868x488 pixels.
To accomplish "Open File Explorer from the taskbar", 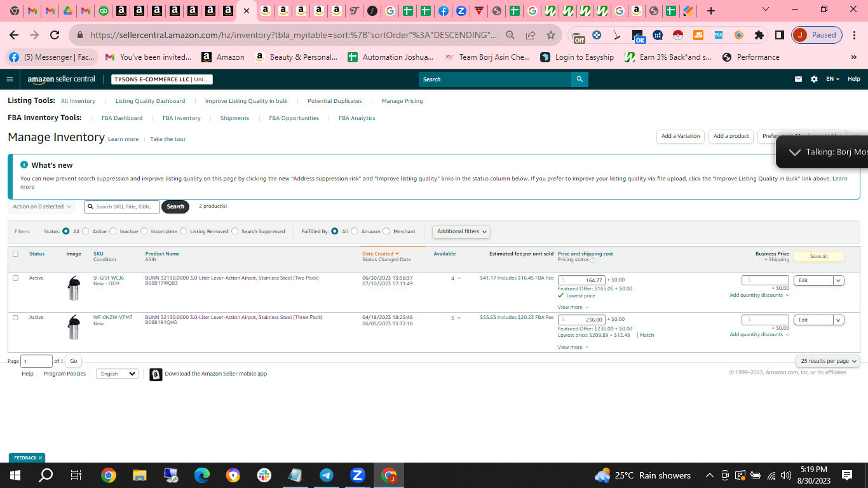I will click(140, 475).
